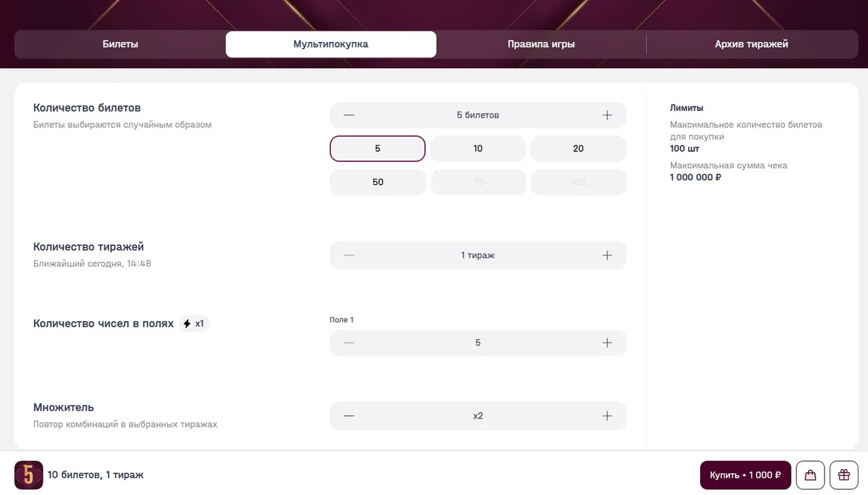Viewport: 868px width, 495px height.
Task: Select the 100 tickets preset
Action: click(578, 182)
